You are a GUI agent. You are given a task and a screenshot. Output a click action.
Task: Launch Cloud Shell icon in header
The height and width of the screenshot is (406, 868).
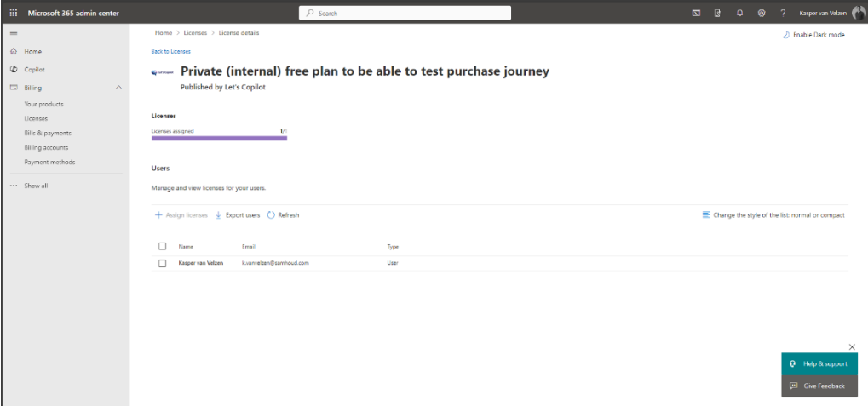pyautogui.click(x=697, y=14)
